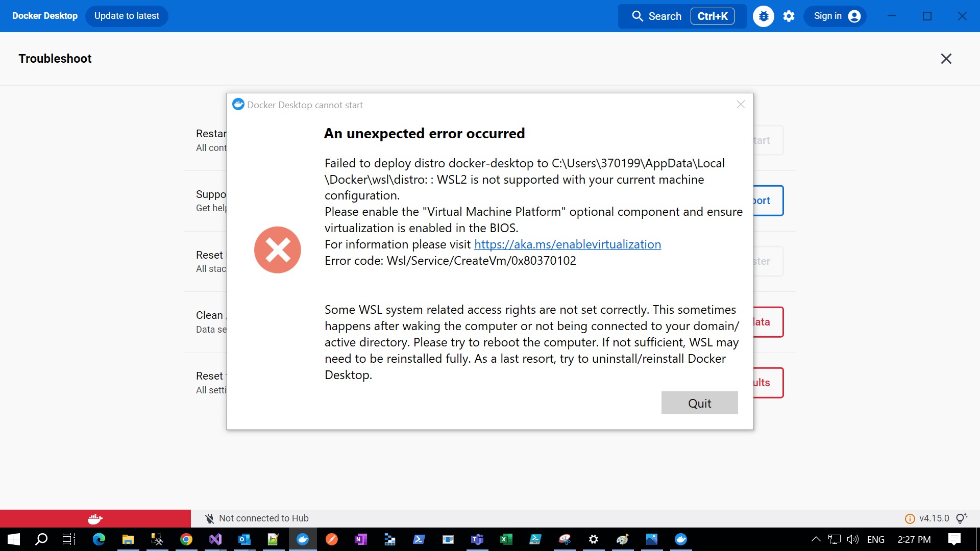Click the Sign in button
980x551 pixels.
point(836,16)
